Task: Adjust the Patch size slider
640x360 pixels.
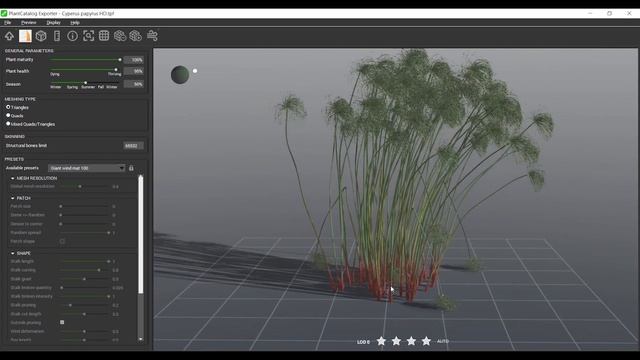Action: click(85, 207)
